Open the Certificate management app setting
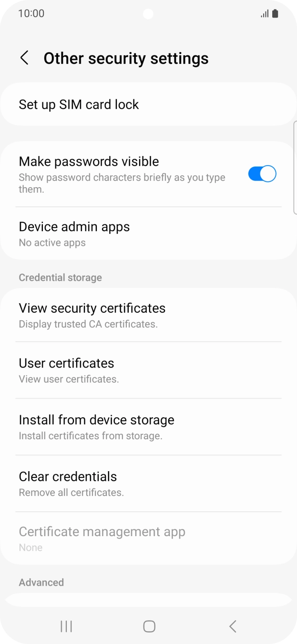Viewport: 297px width, 644px height. pyautogui.click(x=102, y=538)
